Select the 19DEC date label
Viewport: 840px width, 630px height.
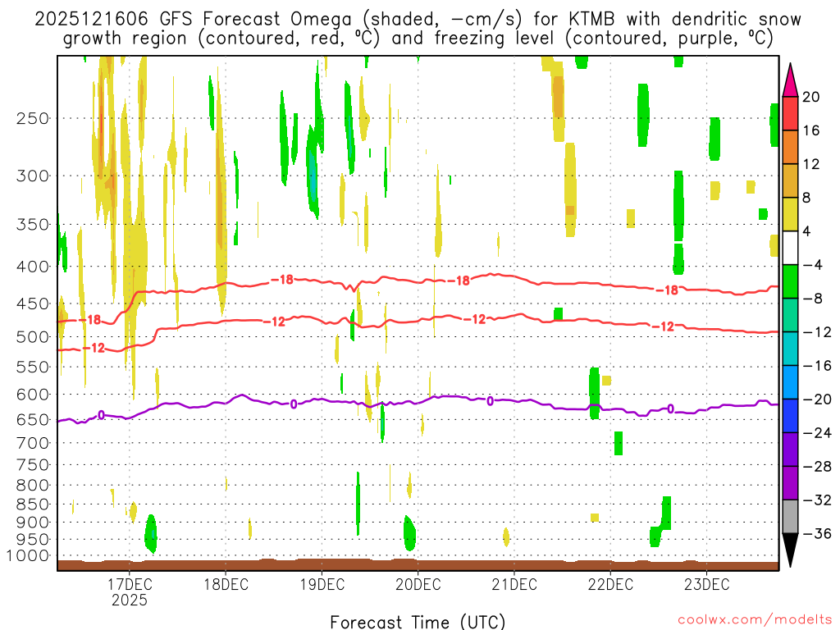tap(322, 584)
